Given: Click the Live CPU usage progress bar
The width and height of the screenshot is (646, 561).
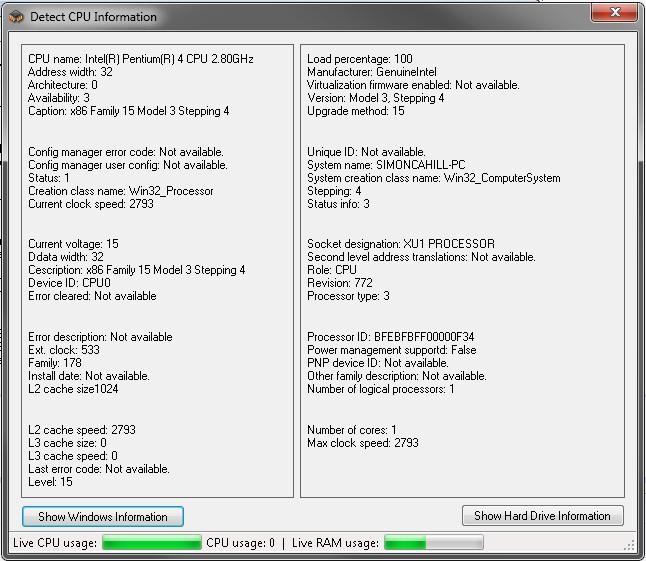Looking at the screenshot, I should [152, 542].
